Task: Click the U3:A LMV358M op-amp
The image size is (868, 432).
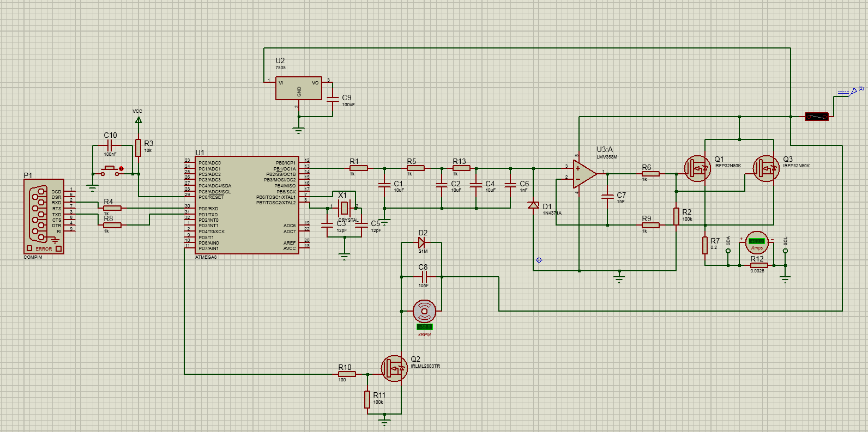Action: coord(584,174)
